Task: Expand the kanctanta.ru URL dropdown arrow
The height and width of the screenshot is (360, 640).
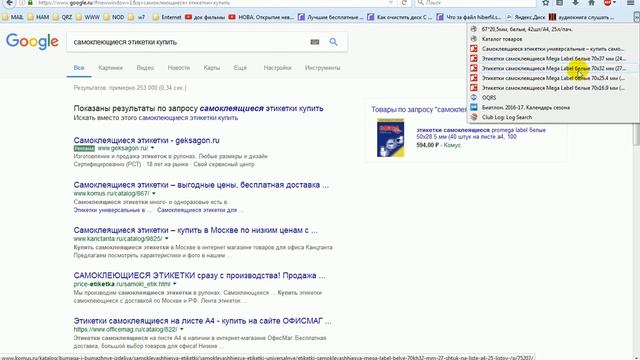Action: click(167, 239)
